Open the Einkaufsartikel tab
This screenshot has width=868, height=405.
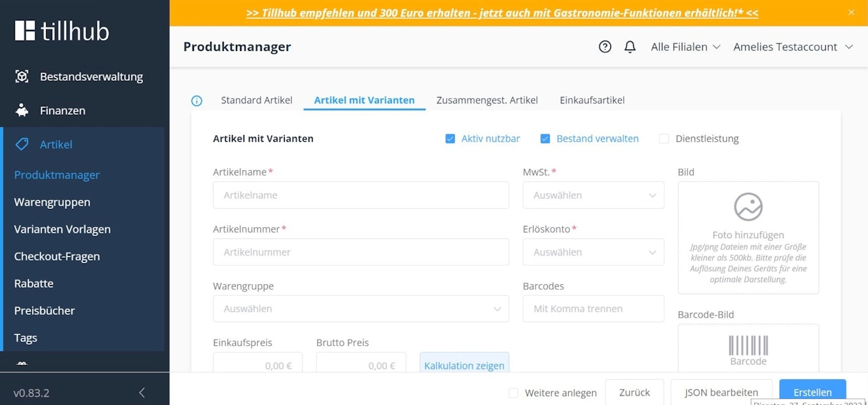[x=591, y=100]
